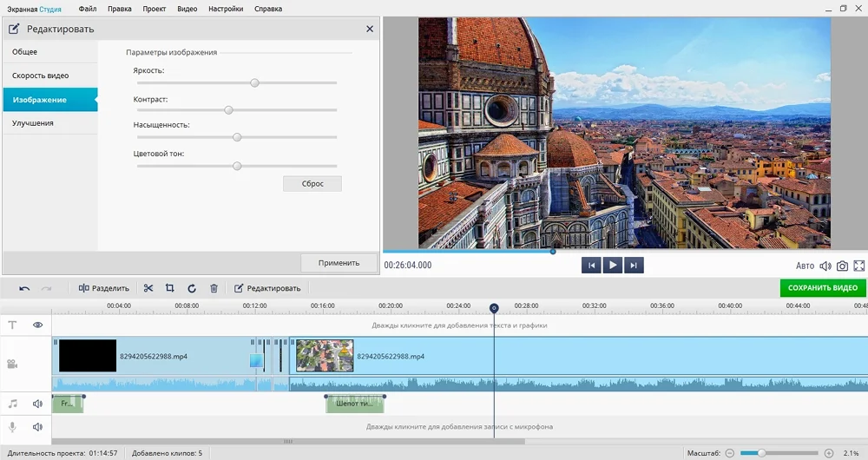
Task: Click the Яркость slider handle
Action: [254, 83]
